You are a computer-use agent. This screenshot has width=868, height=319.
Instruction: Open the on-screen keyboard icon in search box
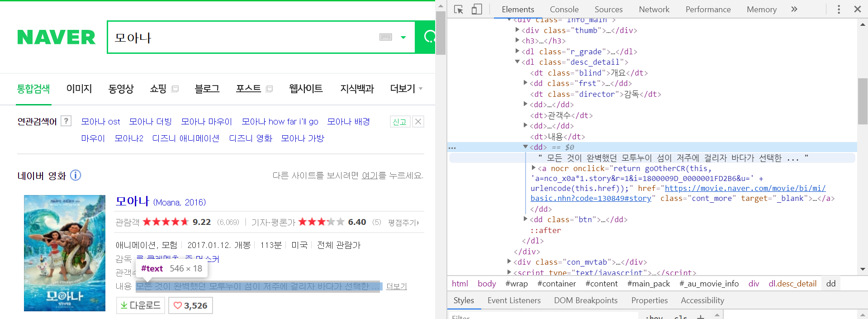point(386,37)
